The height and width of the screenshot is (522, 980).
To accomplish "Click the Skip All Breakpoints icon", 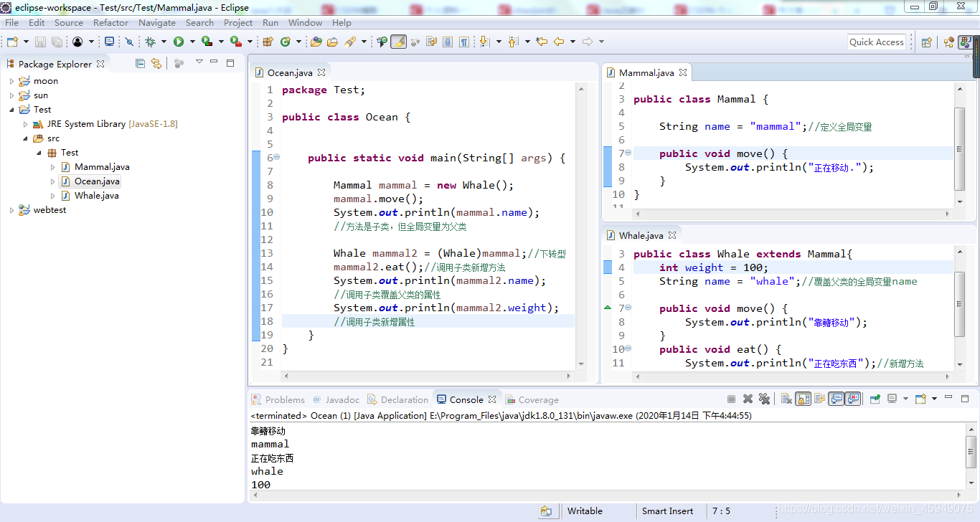I will point(129,42).
